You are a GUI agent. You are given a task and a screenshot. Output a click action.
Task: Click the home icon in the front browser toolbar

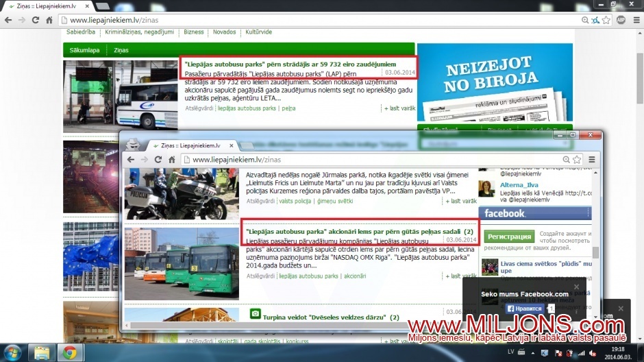pyautogui.click(x=173, y=160)
